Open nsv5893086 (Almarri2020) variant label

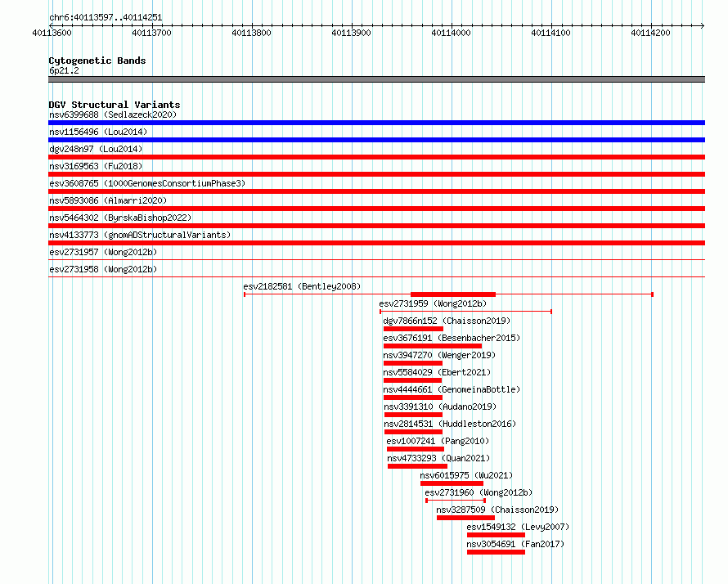tap(108, 200)
